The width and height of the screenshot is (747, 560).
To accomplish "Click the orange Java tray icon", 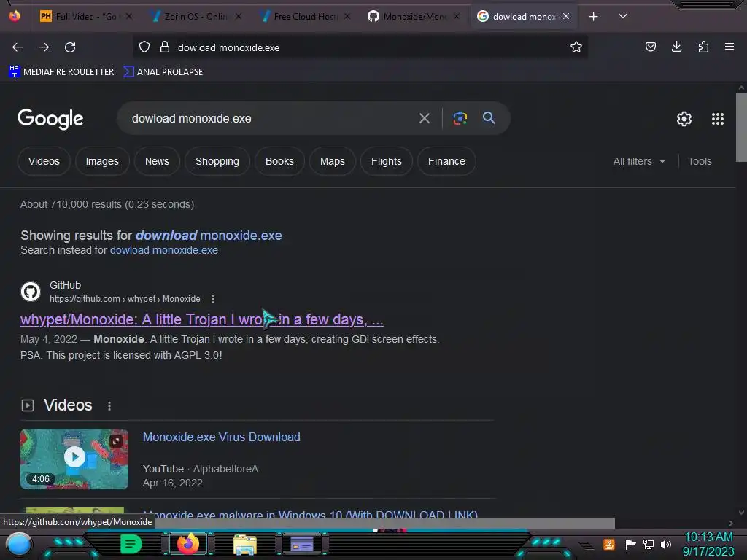I will coord(608,544).
